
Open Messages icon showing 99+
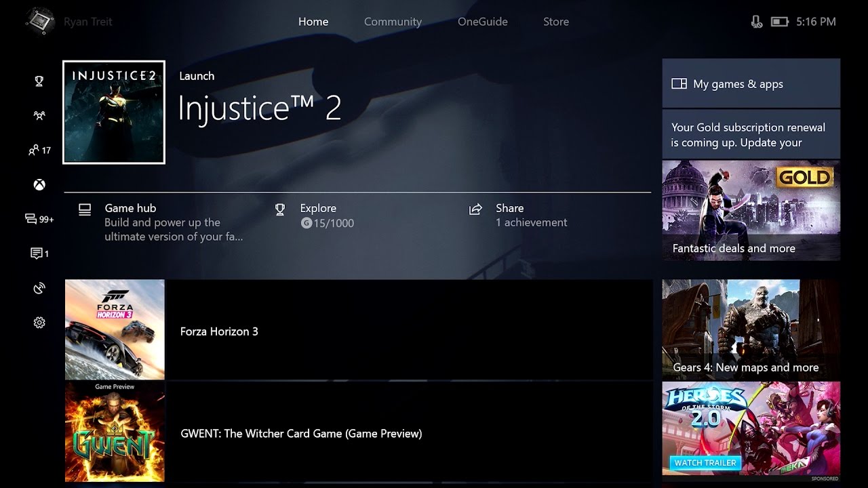coord(39,219)
